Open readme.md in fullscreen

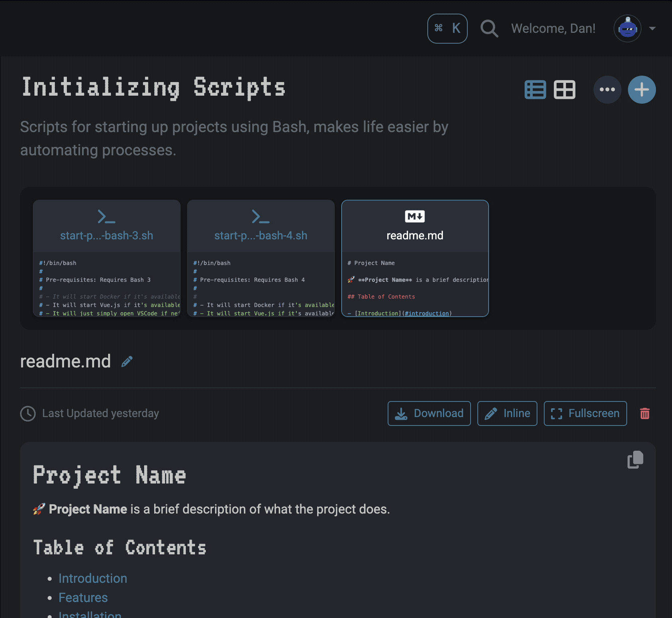click(585, 413)
